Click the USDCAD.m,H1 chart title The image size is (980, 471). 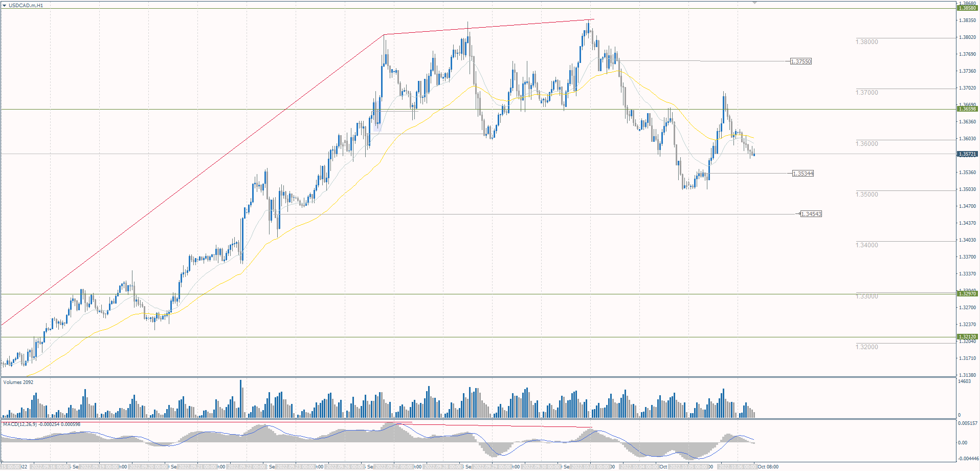tap(26, 5)
